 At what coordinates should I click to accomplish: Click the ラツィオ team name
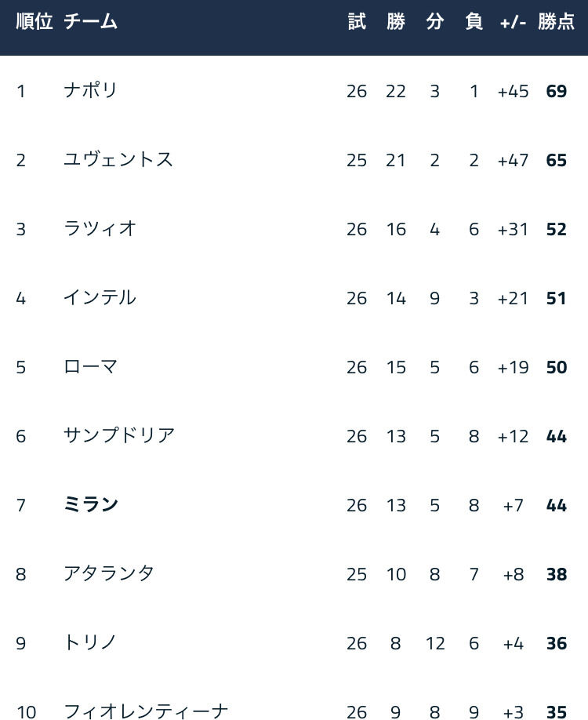click(100, 228)
